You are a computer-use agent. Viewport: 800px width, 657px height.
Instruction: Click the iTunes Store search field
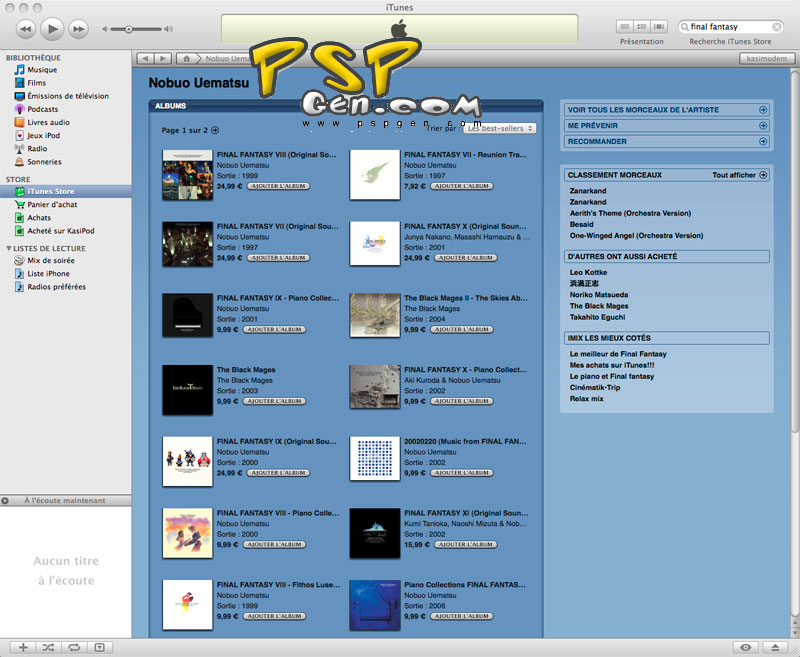click(730, 27)
